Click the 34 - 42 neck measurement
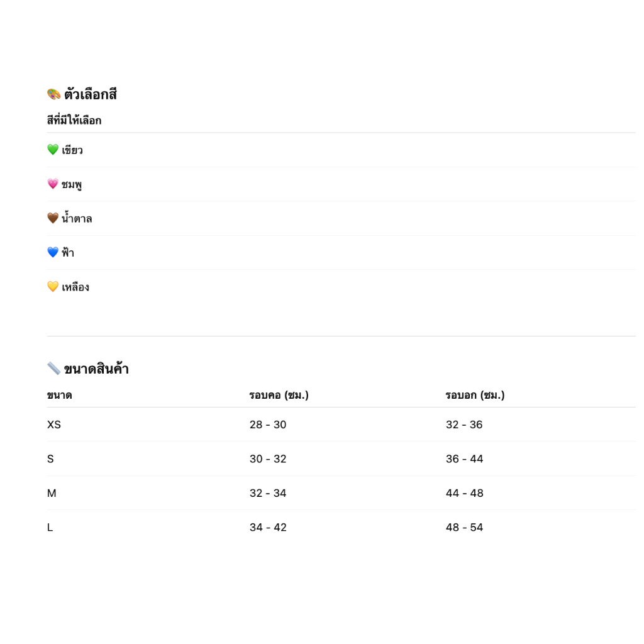The width and height of the screenshot is (644, 644). (268, 528)
